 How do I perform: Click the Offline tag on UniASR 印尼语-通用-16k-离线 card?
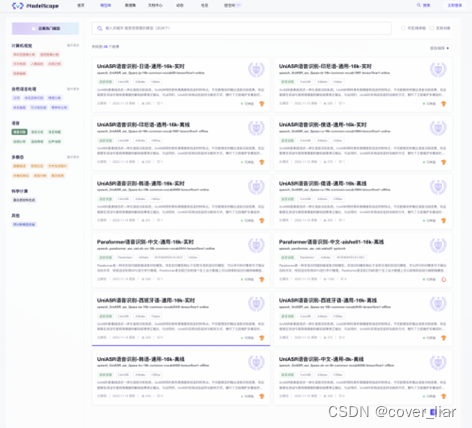[x=156, y=140]
